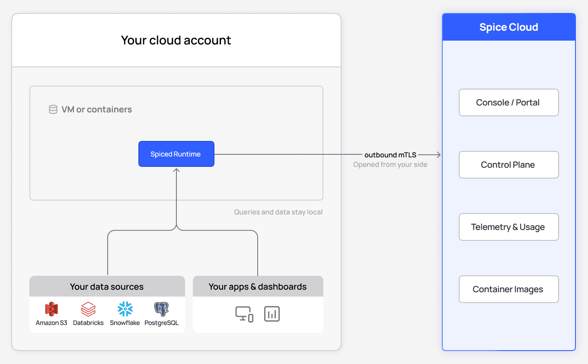This screenshot has height=364, width=588.
Task: Click the PostgreSQL text label
Action: 161,323
